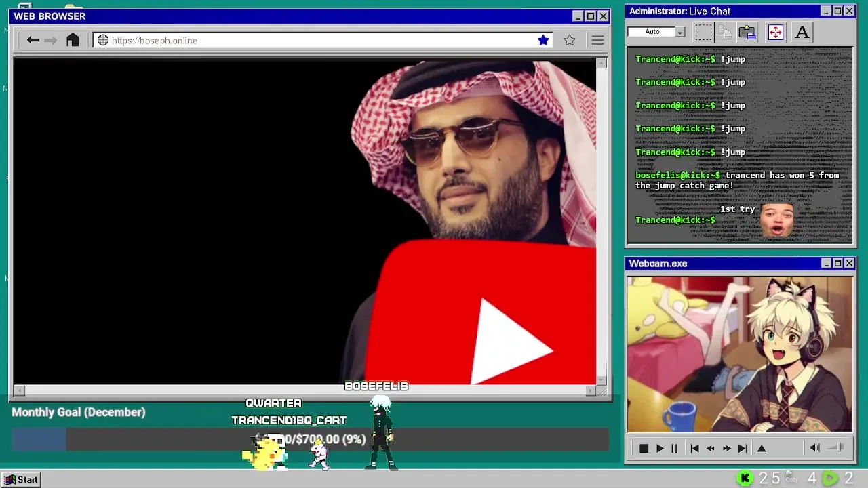Click the browser vertical scrollbar down arrow

601,380
